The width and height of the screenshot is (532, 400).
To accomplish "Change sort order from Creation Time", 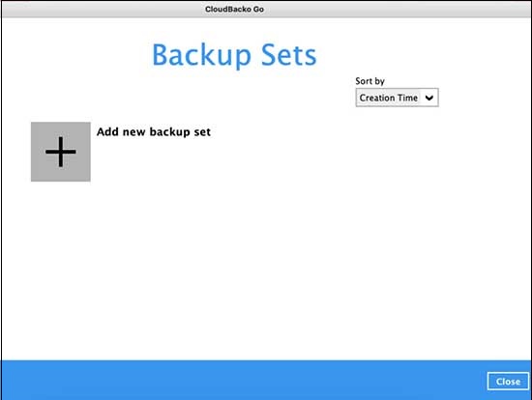I will [397, 98].
